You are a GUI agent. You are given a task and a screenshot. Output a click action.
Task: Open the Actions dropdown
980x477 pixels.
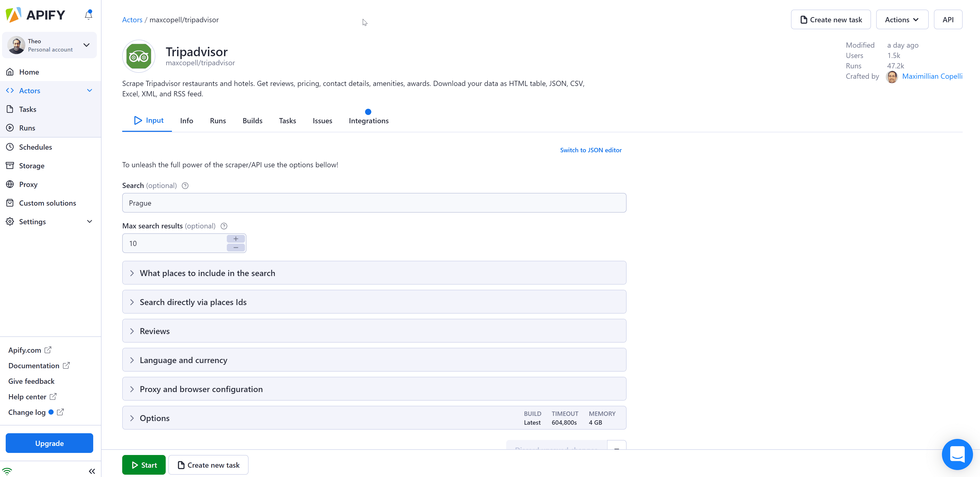pyautogui.click(x=902, y=20)
